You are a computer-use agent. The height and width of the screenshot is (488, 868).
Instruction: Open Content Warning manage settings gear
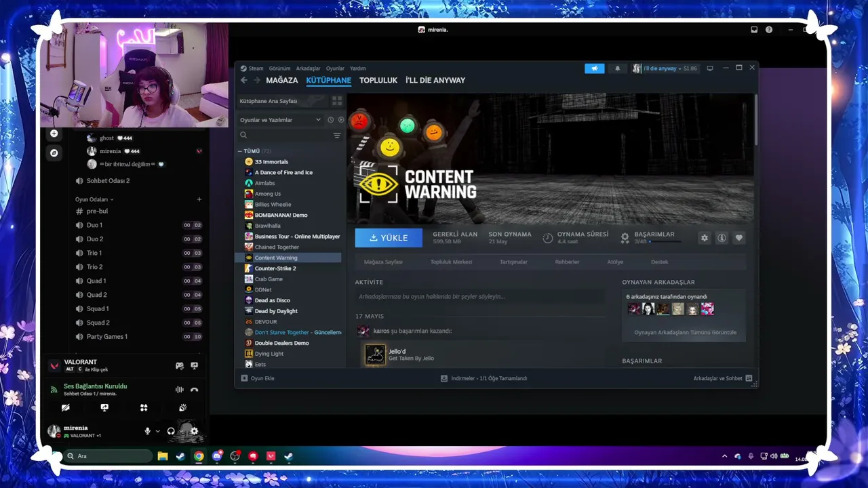(705, 238)
